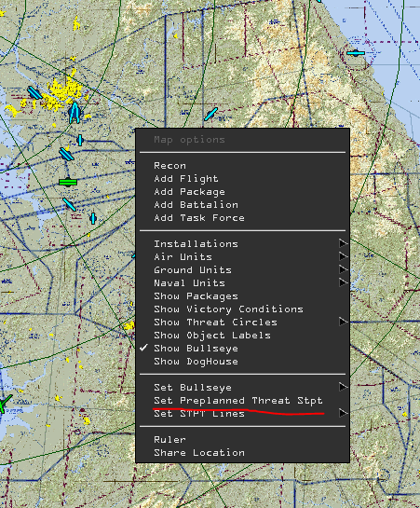Screen dimensions: 420x508
Task: Click the diagonal cyan airstrip icon above the menu
Action: tap(210, 114)
